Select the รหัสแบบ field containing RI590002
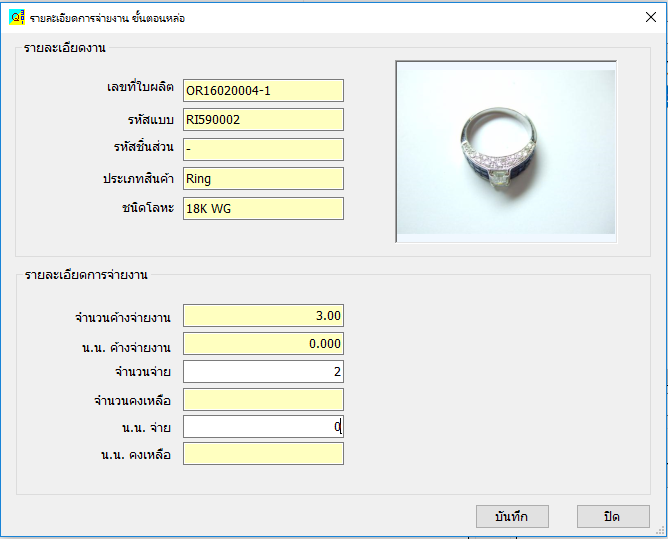 pyautogui.click(x=263, y=120)
